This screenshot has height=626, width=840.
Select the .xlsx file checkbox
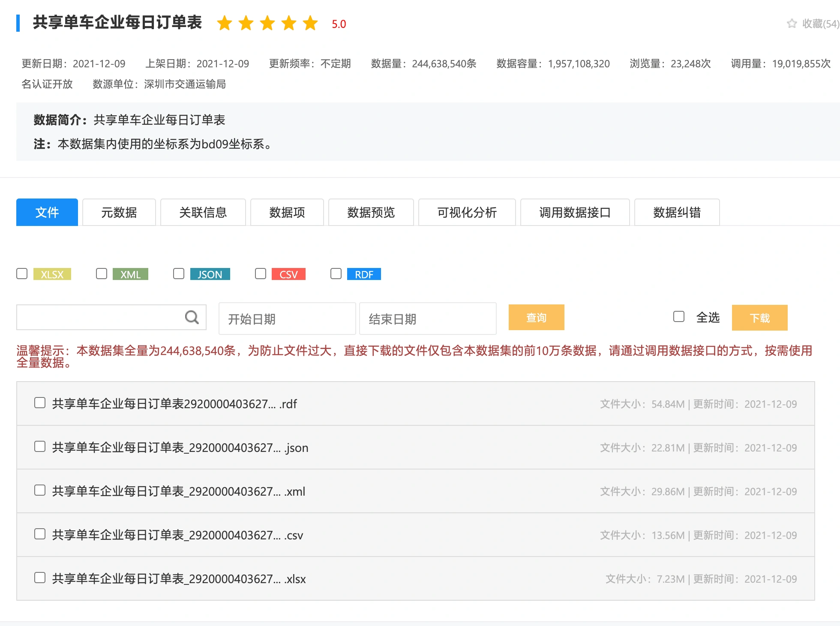40,578
